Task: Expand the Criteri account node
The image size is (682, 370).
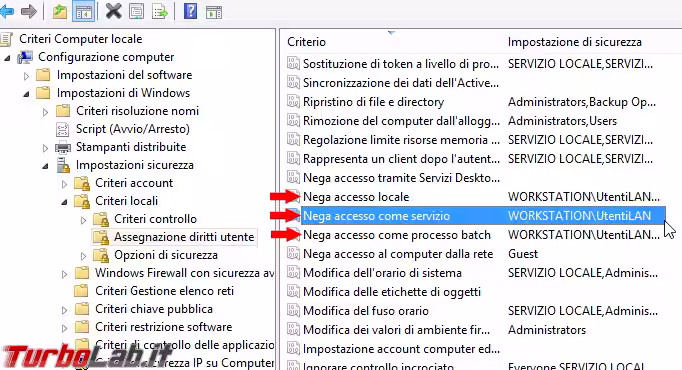Action: [x=64, y=184]
